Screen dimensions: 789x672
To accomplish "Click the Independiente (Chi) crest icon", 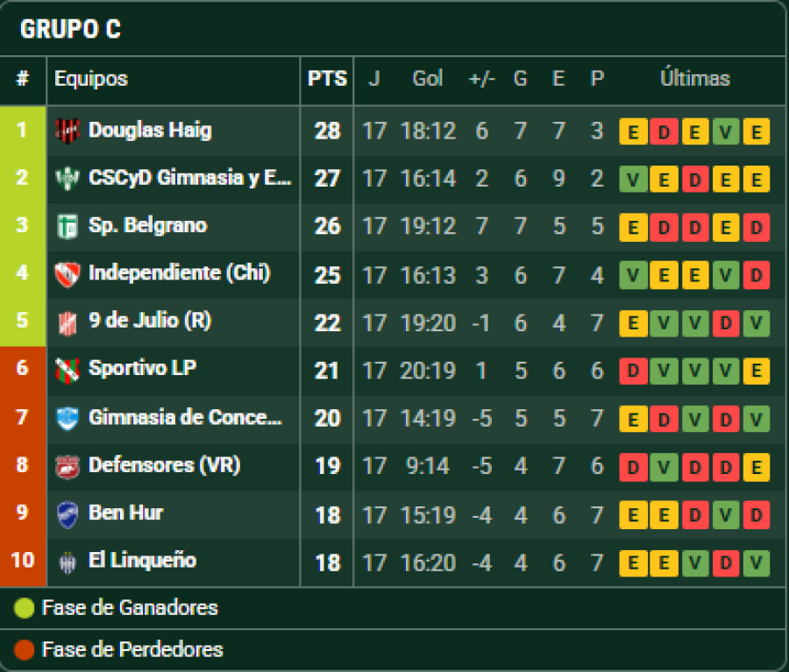I will pyautogui.click(x=67, y=273).
